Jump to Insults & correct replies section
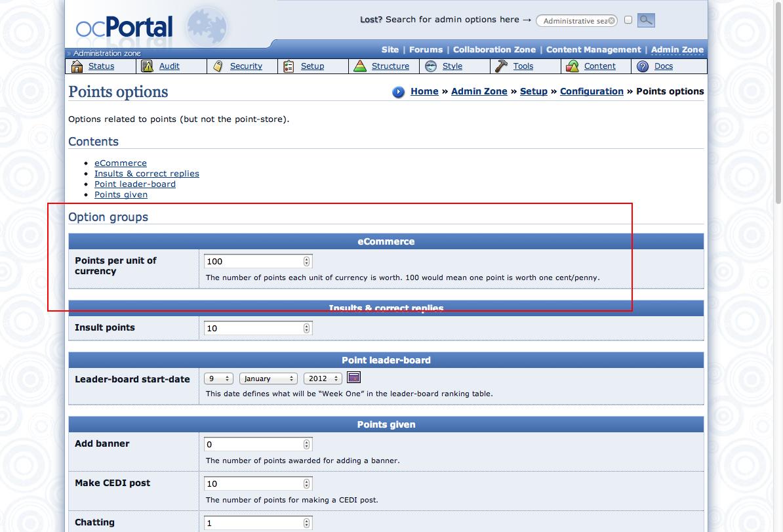 [146, 174]
